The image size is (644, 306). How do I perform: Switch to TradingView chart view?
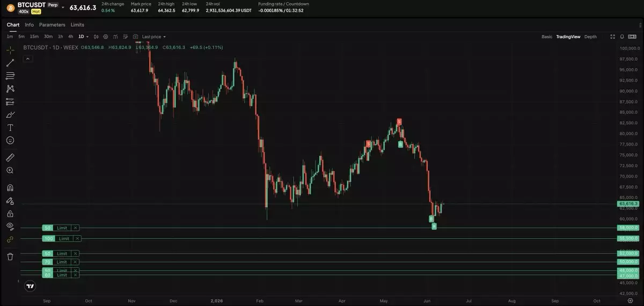(x=568, y=37)
